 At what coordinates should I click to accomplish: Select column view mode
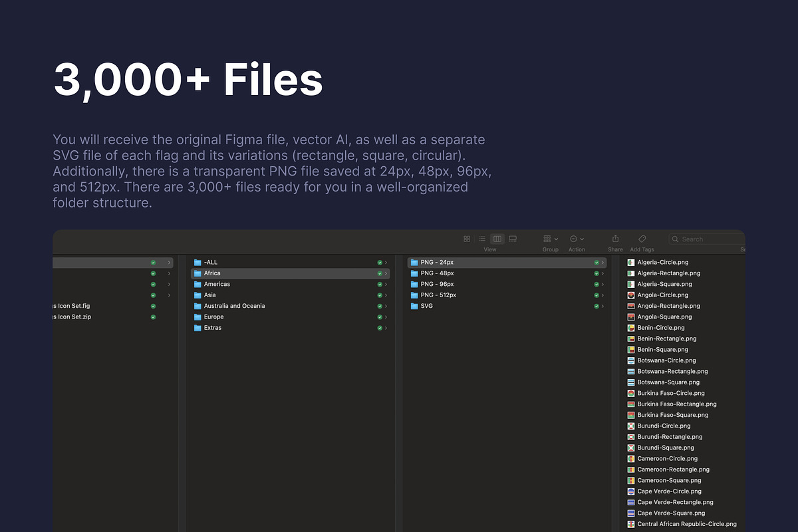coord(497,239)
